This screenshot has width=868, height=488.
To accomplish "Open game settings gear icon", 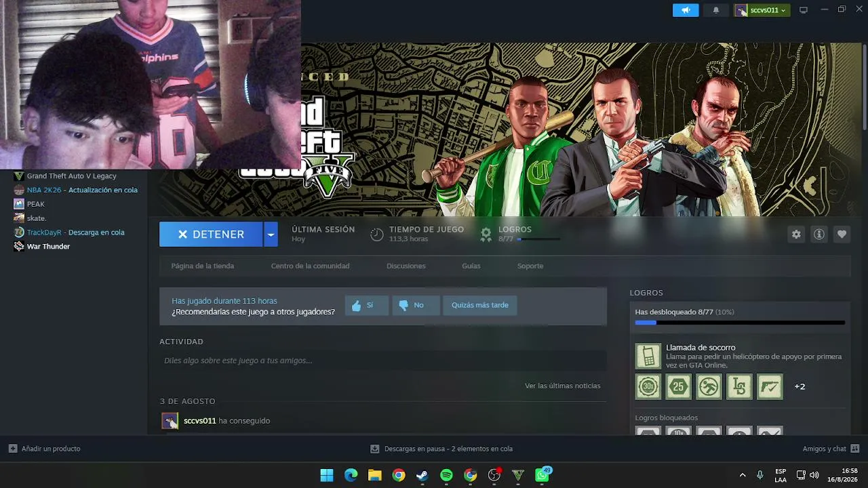I will click(796, 235).
